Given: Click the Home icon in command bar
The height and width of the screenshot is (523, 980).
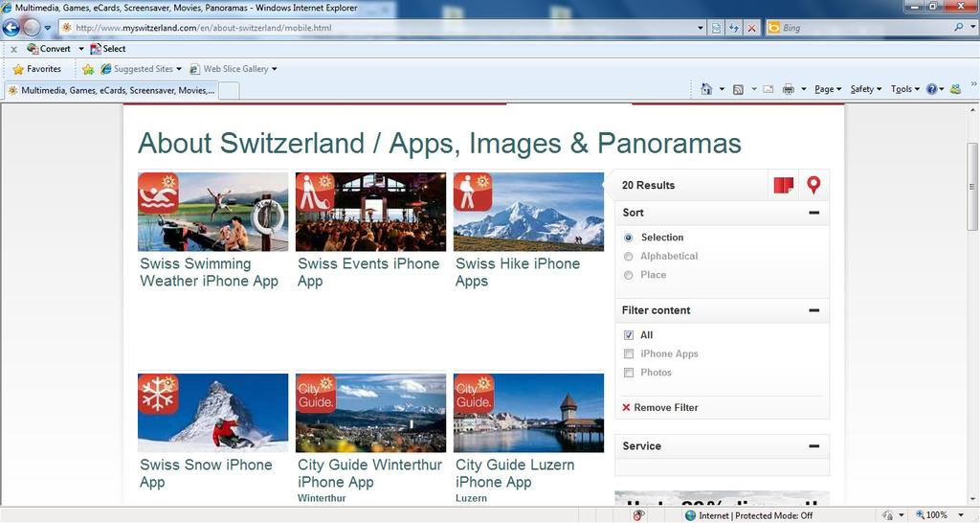Looking at the screenshot, I should coord(706,89).
